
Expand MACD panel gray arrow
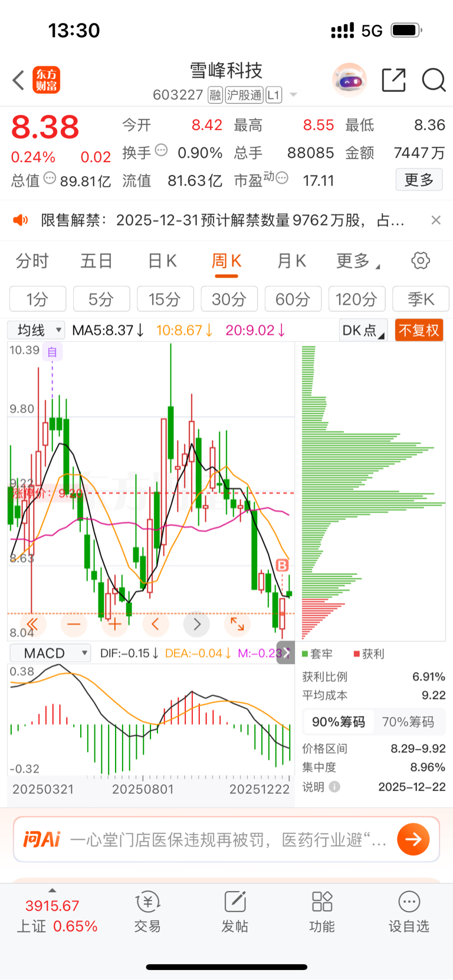coord(286,652)
